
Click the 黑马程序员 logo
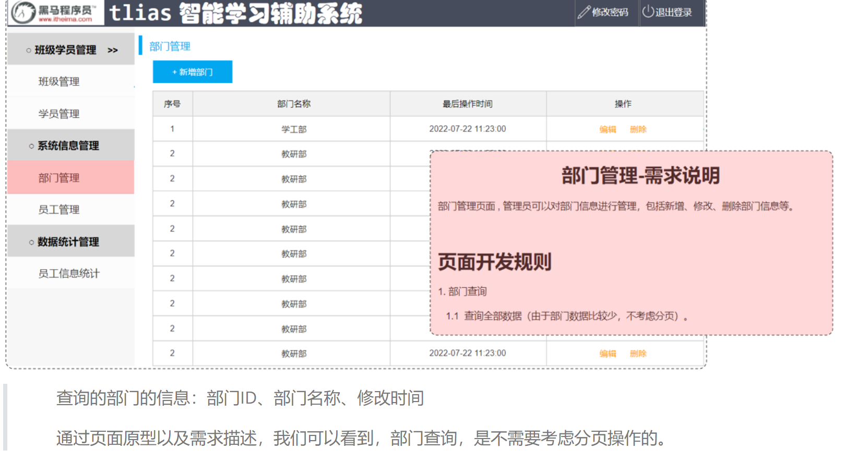(x=55, y=13)
